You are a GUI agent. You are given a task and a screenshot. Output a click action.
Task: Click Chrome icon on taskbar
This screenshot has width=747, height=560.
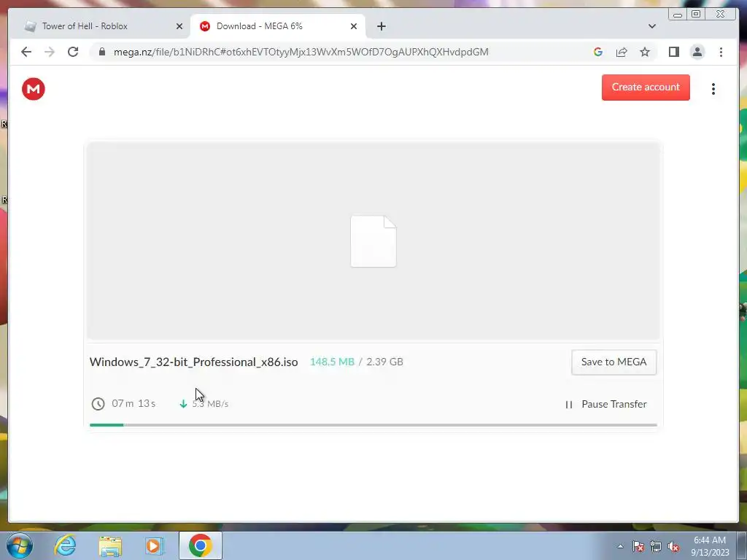[x=200, y=545]
